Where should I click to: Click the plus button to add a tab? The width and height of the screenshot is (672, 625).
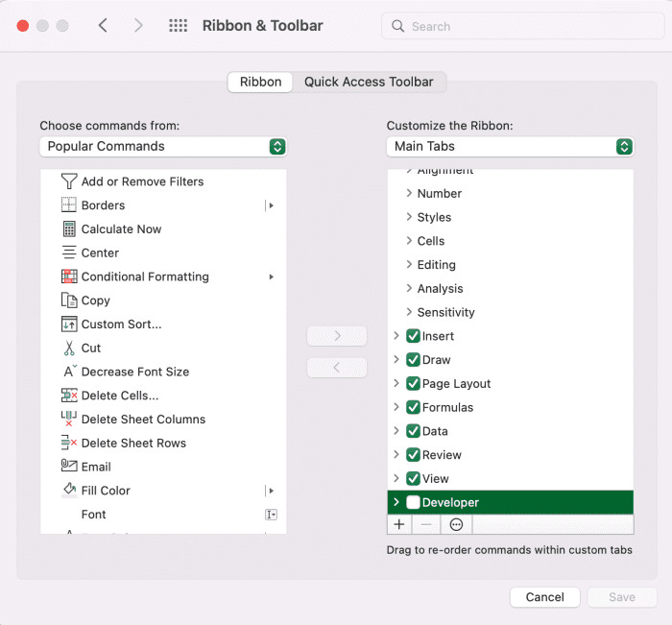[399, 524]
